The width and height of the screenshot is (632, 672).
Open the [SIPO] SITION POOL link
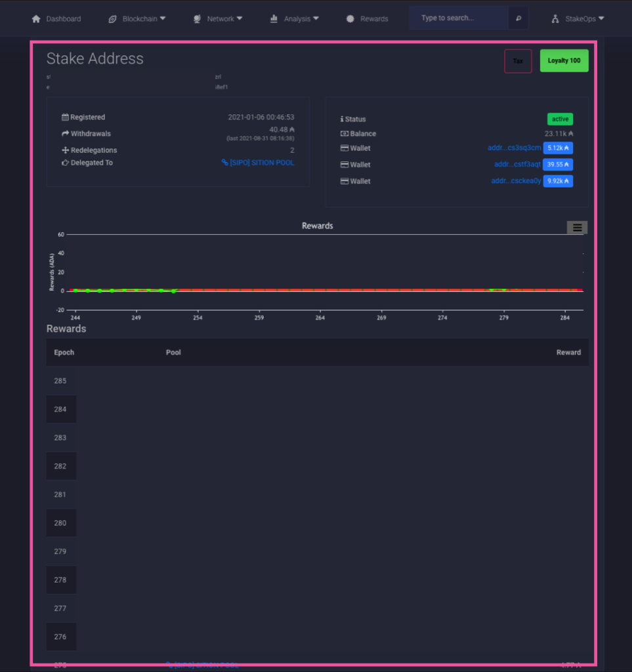point(263,162)
